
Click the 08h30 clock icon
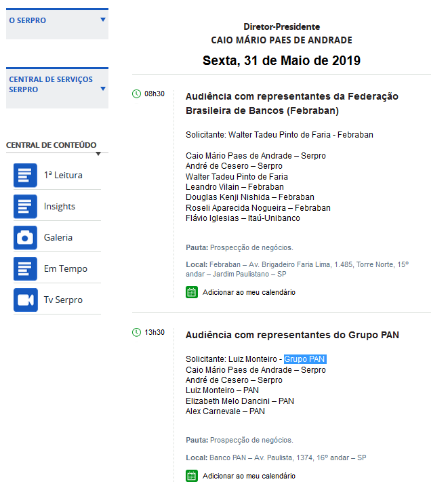tap(136, 94)
